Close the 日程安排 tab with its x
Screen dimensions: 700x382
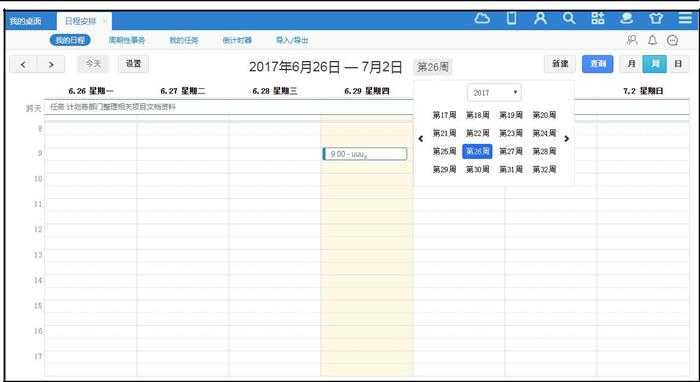pos(104,21)
